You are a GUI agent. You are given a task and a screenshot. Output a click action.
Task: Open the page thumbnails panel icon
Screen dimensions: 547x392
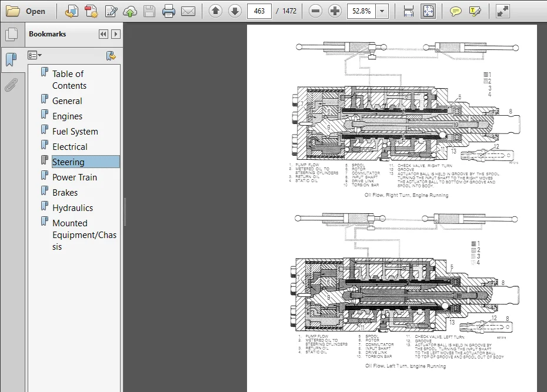click(x=12, y=34)
